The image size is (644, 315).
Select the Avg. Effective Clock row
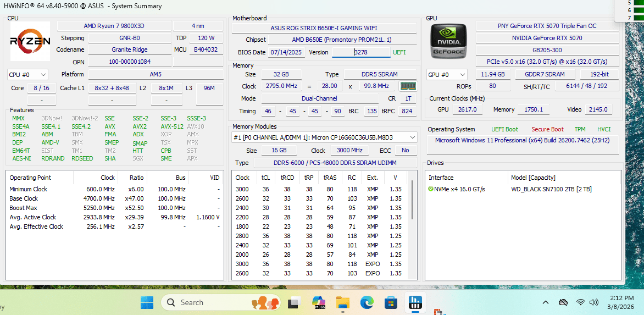pos(115,226)
